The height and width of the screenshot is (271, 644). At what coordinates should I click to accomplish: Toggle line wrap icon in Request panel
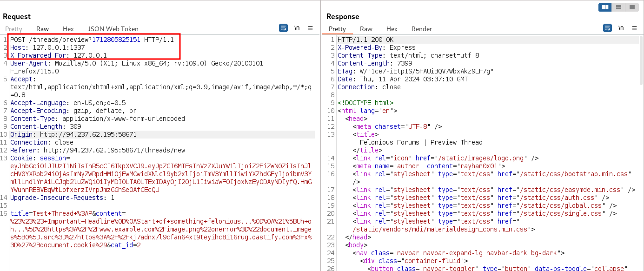pos(283,28)
